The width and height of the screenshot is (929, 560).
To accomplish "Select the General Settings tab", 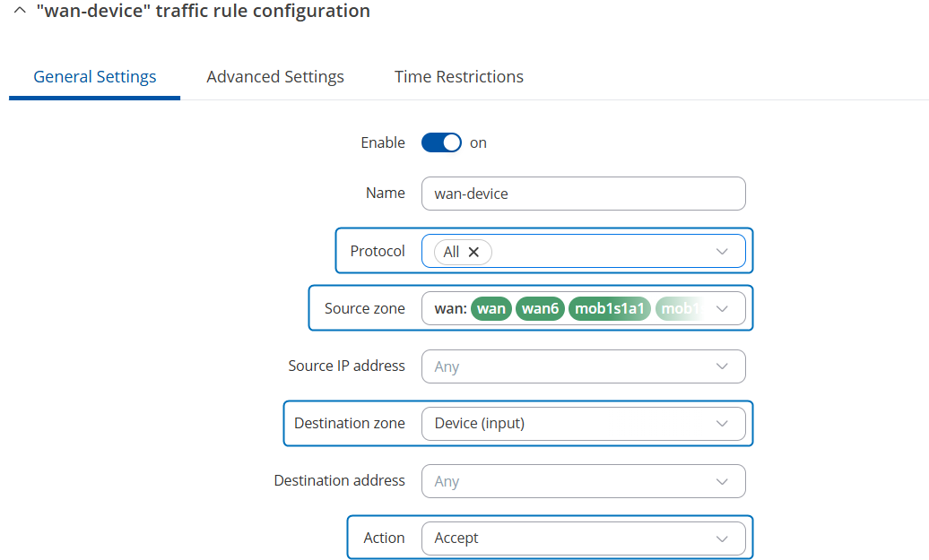I will (95, 77).
